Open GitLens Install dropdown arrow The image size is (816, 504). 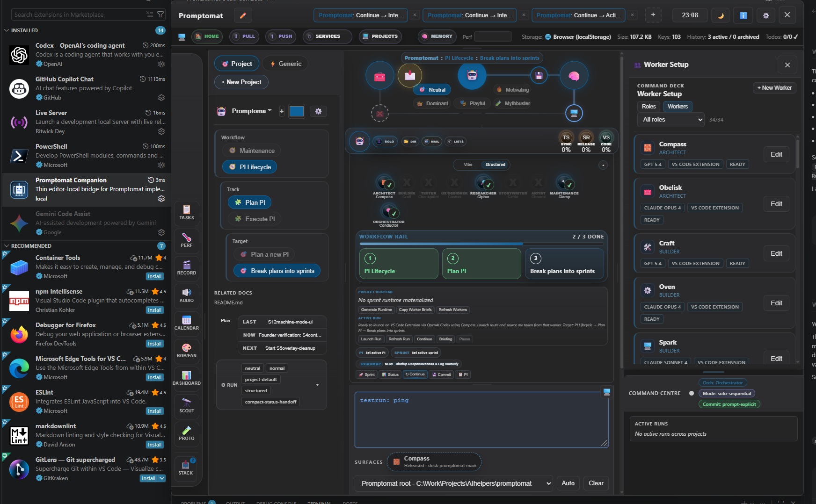[x=162, y=478]
